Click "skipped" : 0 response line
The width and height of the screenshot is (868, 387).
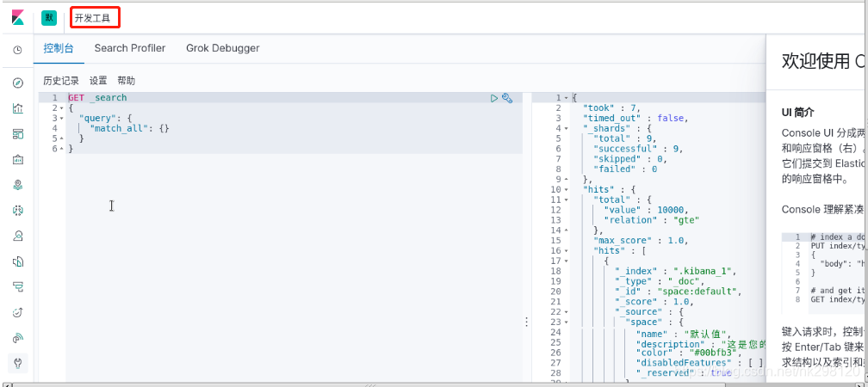coord(630,158)
